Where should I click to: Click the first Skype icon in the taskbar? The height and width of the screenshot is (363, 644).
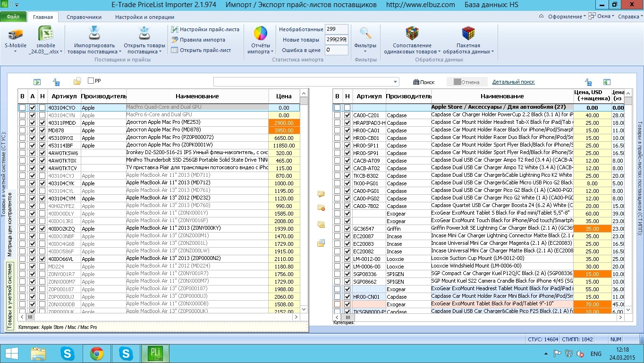(x=68, y=354)
